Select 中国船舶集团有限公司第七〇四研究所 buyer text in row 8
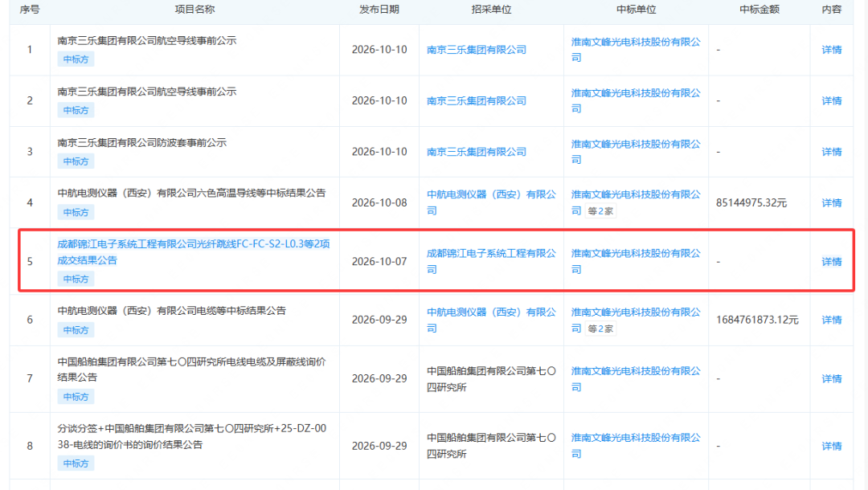Image resolution: width=868 pixels, height=490 pixels. coord(491,446)
